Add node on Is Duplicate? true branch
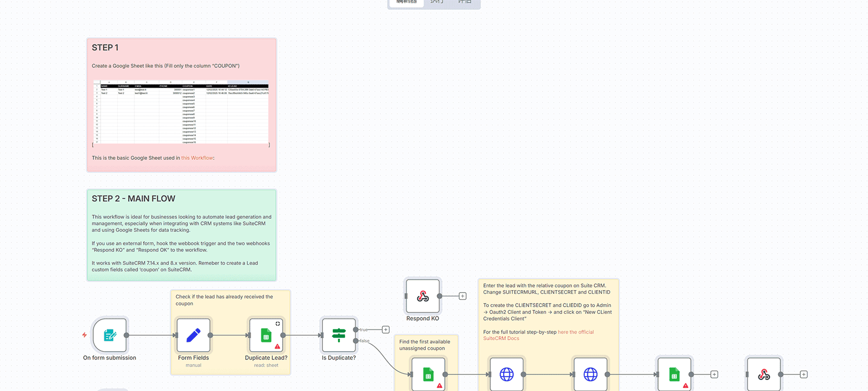The height and width of the screenshot is (391, 868). 385,329
